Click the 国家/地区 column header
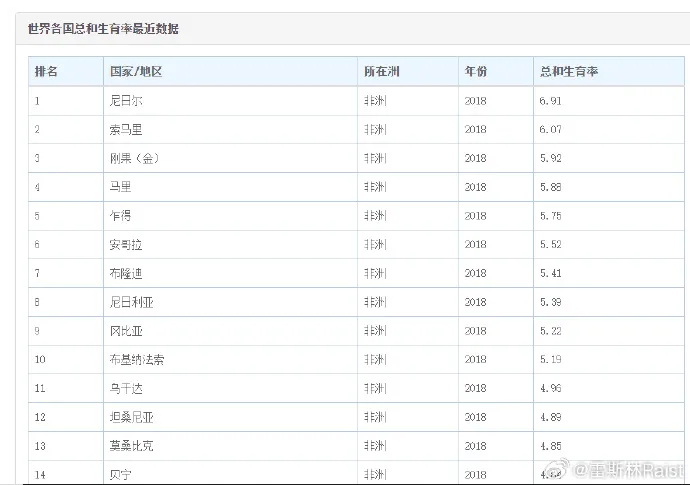 click(x=135, y=72)
